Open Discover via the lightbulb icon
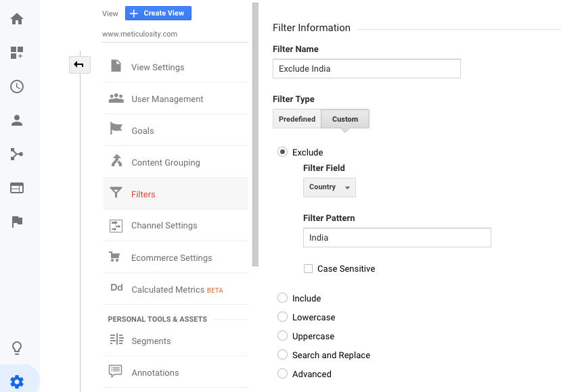This screenshot has height=392, width=561. (x=18, y=347)
